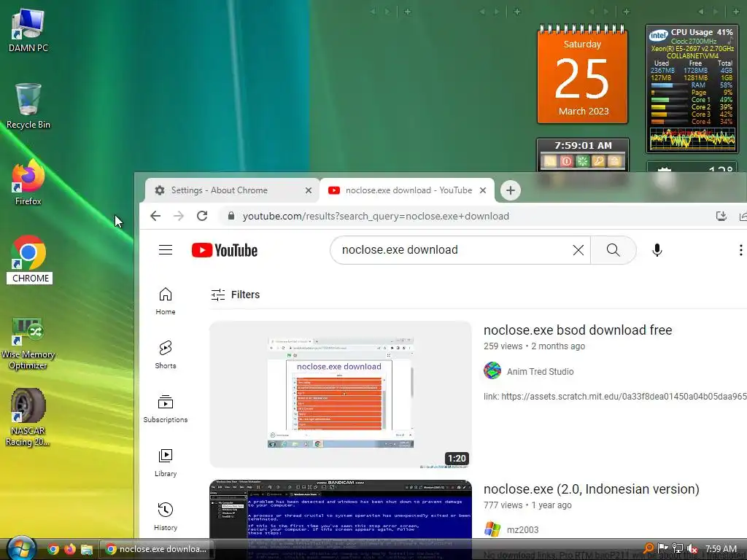
Task: Click the key icon on the clock gadget
Action: point(598,161)
